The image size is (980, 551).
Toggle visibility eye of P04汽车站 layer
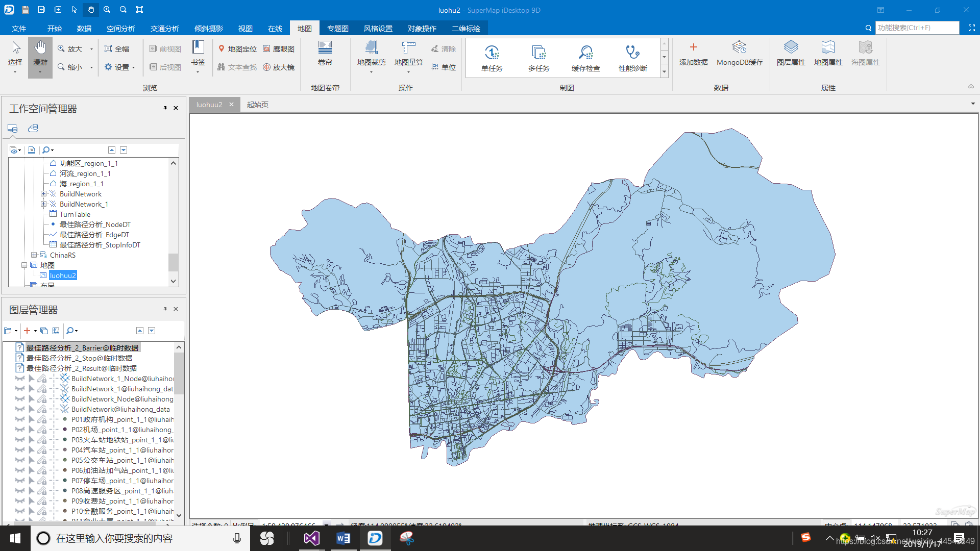20,450
